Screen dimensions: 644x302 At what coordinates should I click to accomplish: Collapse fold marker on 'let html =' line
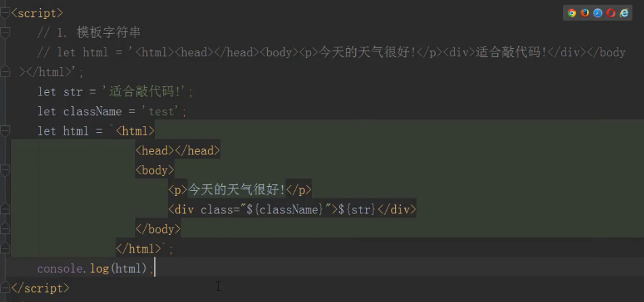5,131
